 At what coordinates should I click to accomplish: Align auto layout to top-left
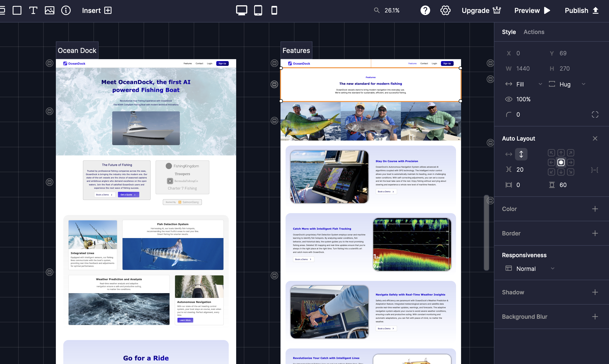pyautogui.click(x=551, y=153)
